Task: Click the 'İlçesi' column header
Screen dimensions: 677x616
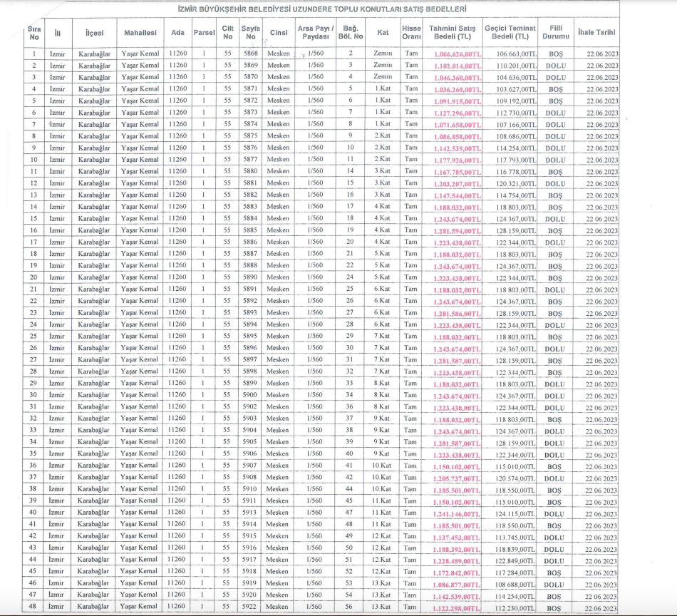Action: [94, 33]
